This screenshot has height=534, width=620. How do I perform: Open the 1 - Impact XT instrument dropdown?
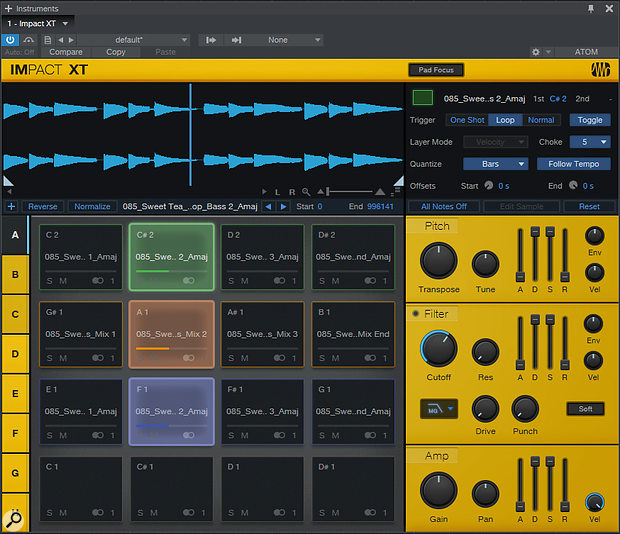coord(38,24)
